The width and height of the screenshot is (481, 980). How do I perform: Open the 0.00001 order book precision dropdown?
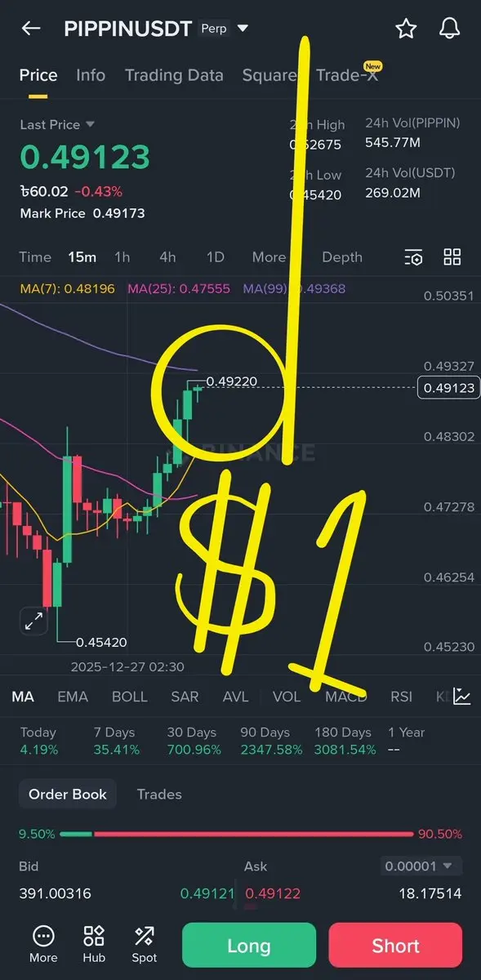pos(421,866)
